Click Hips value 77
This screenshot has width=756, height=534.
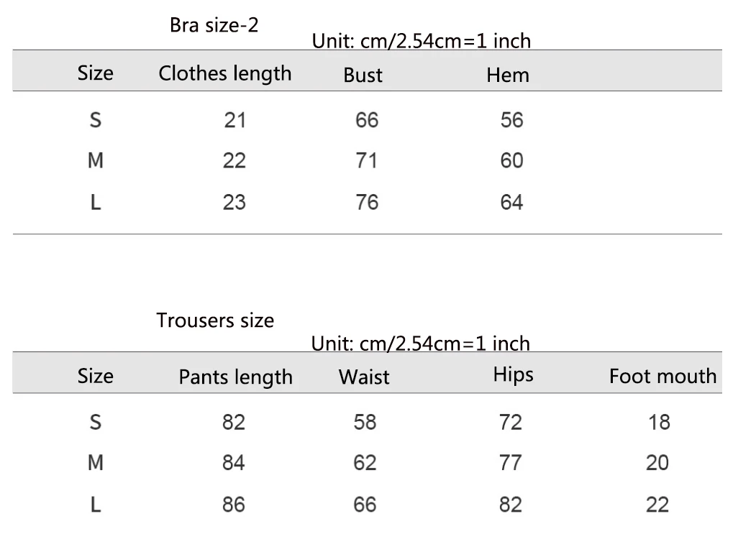pos(511,463)
